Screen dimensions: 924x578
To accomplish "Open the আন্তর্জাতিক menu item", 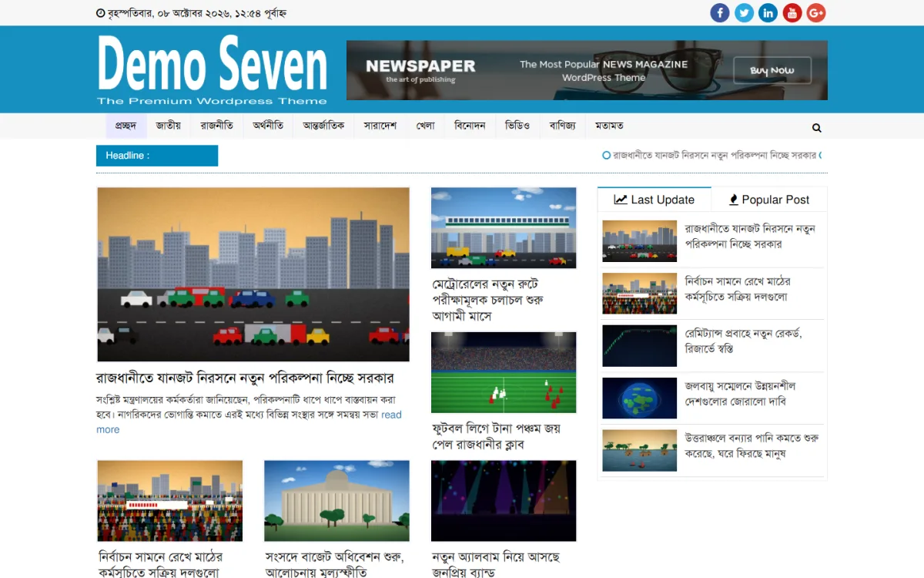I will [323, 126].
